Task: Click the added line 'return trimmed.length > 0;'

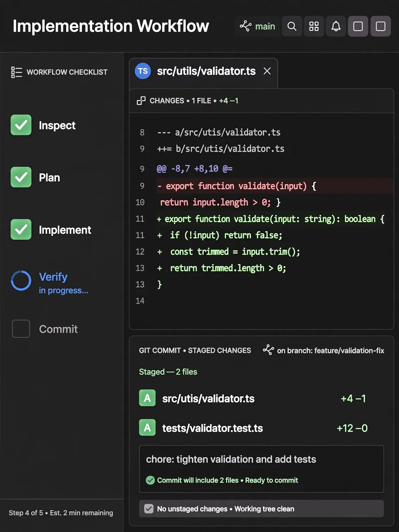Action: coord(222,268)
